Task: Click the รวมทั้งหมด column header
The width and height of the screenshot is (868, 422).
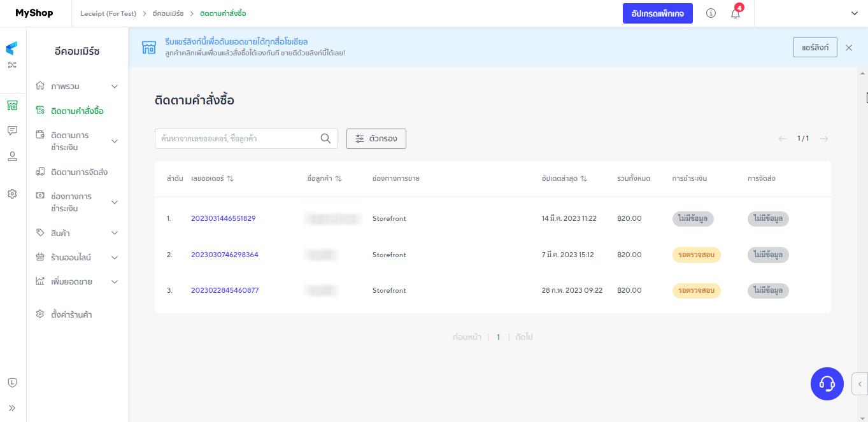Action: 634,179
